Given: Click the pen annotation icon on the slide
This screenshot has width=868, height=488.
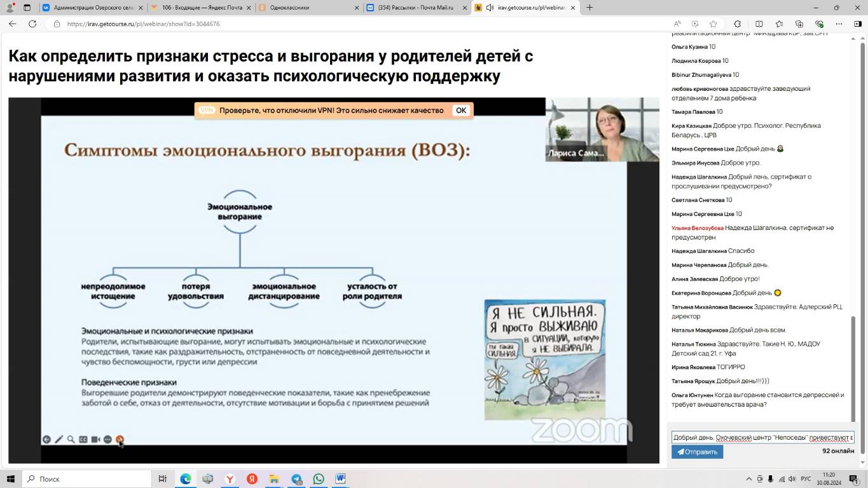Looking at the screenshot, I should (x=59, y=439).
